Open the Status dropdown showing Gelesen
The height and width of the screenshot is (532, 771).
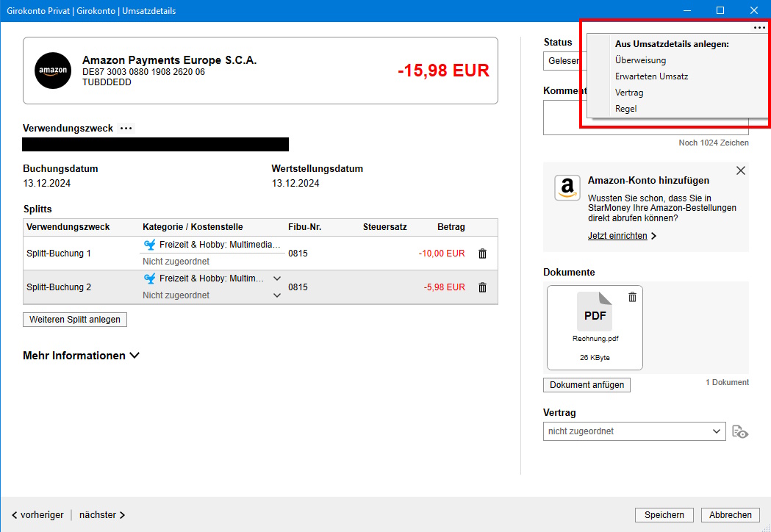[x=564, y=61]
